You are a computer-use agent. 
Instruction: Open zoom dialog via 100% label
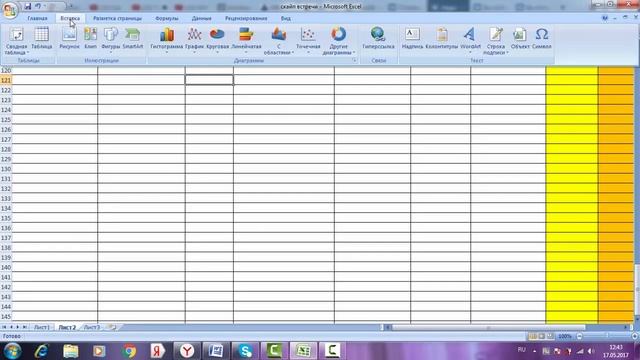565,336
